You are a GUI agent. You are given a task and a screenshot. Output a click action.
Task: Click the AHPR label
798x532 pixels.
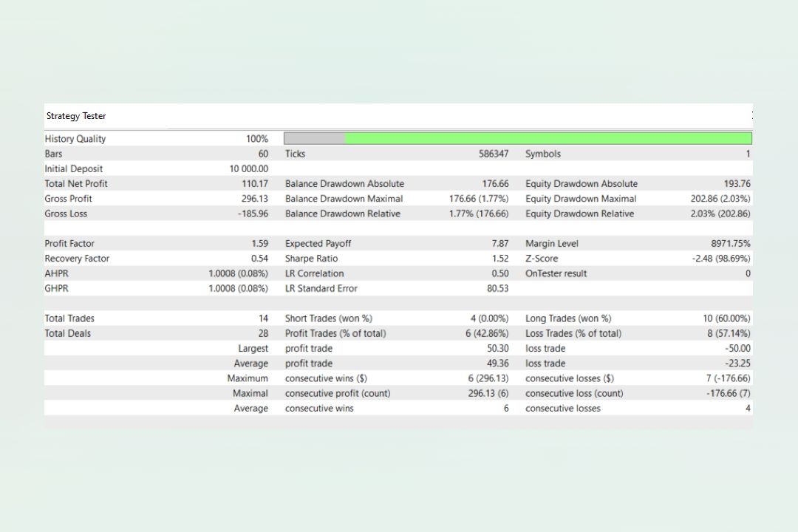pos(56,273)
